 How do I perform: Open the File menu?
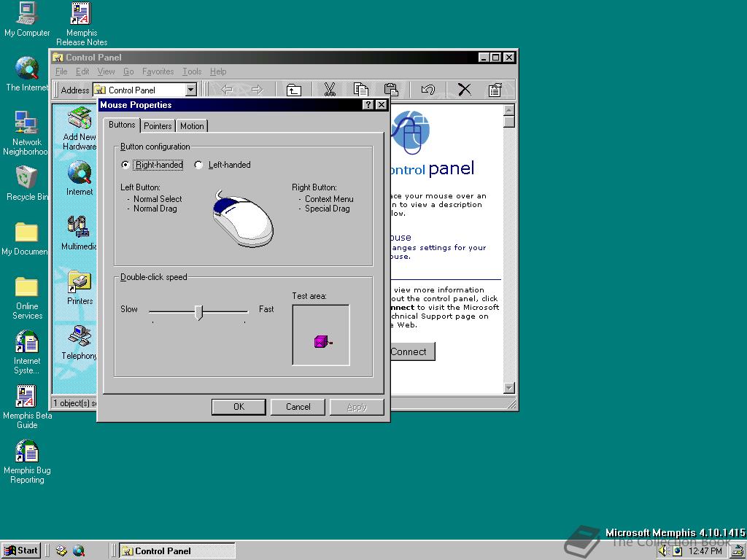(61, 71)
